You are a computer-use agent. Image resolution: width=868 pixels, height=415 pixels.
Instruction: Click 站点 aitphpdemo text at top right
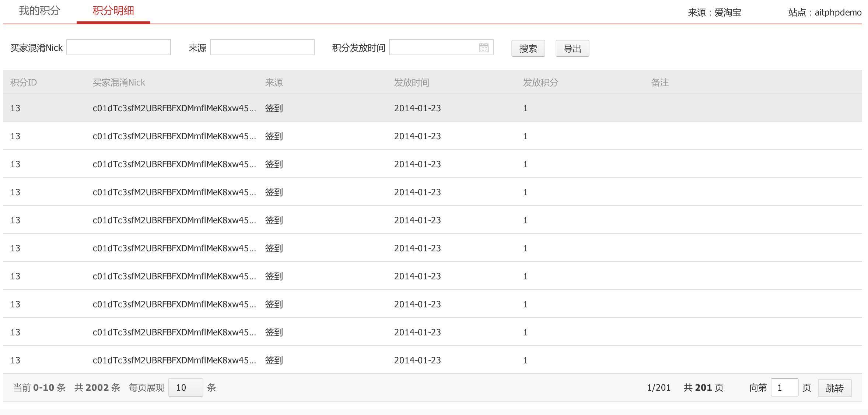825,13
